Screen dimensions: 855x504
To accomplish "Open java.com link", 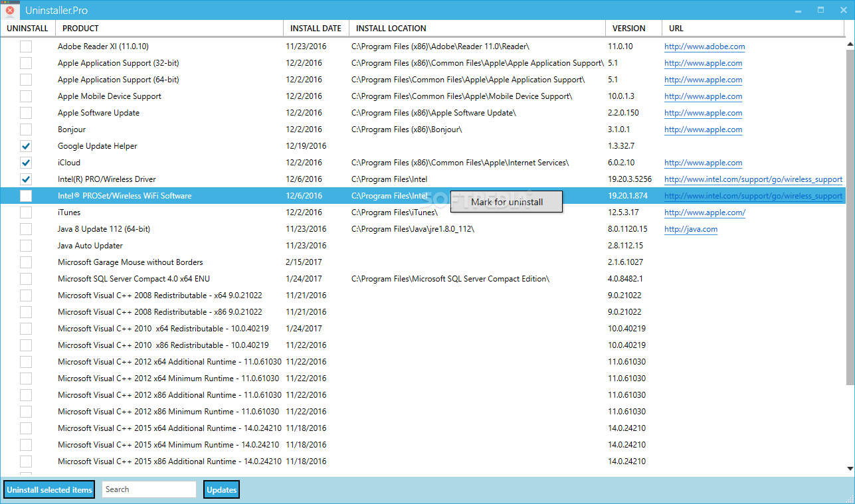I will coord(691,229).
